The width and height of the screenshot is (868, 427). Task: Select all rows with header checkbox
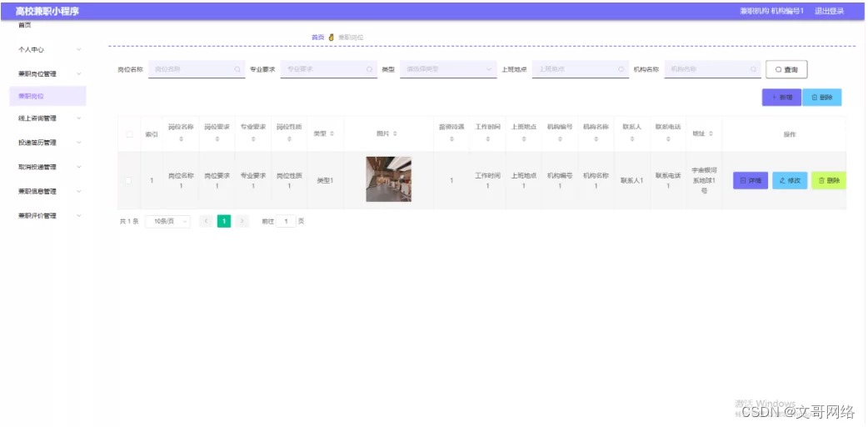click(x=130, y=134)
